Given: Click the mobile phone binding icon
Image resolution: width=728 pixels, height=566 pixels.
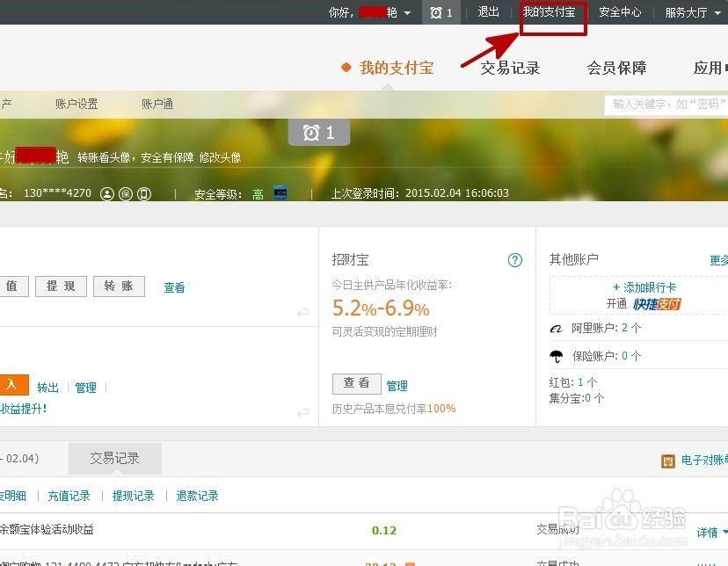Looking at the screenshot, I should tap(144, 193).
